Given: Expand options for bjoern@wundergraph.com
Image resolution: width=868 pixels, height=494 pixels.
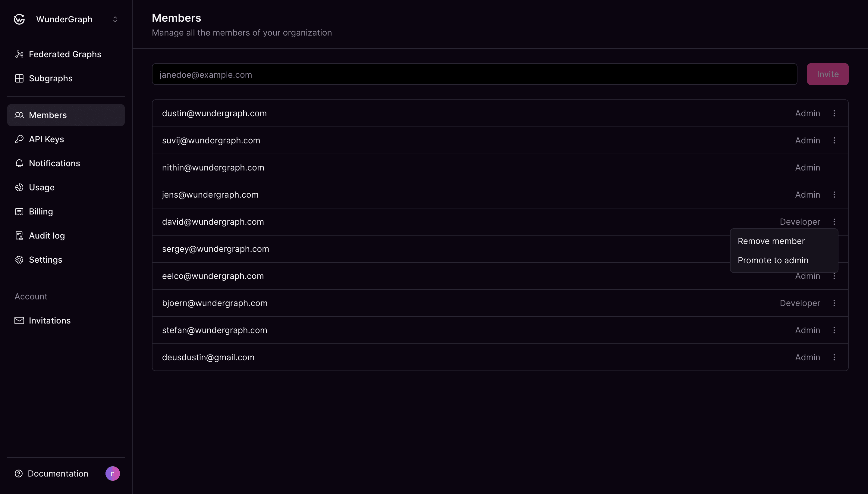Looking at the screenshot, I should point(835,303).
